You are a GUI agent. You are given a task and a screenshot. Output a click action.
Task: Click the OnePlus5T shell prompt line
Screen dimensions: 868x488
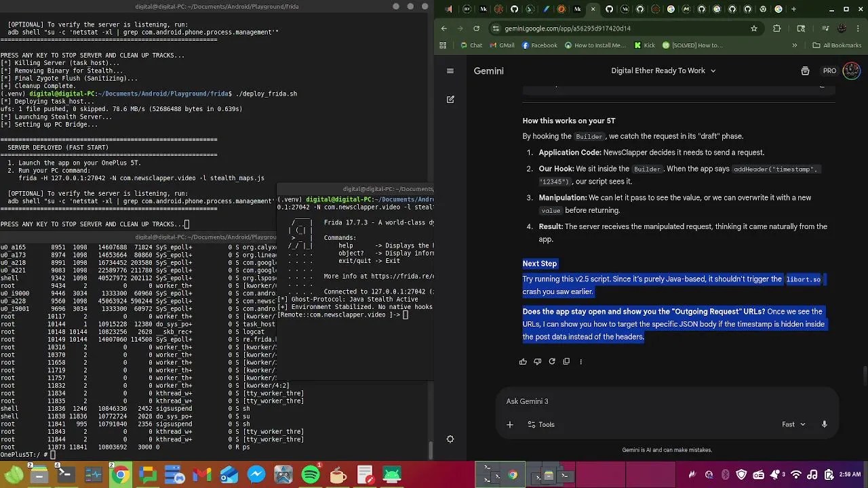(28, 455)
